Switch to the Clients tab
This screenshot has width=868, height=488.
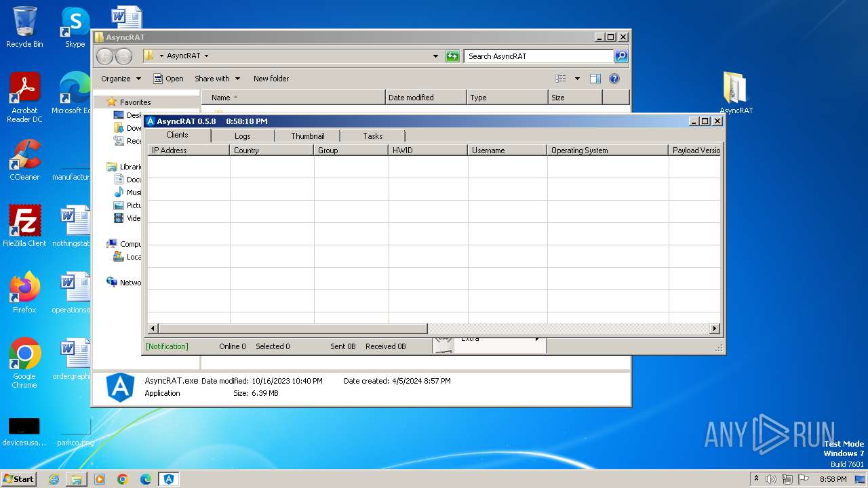tap(178, 135)
